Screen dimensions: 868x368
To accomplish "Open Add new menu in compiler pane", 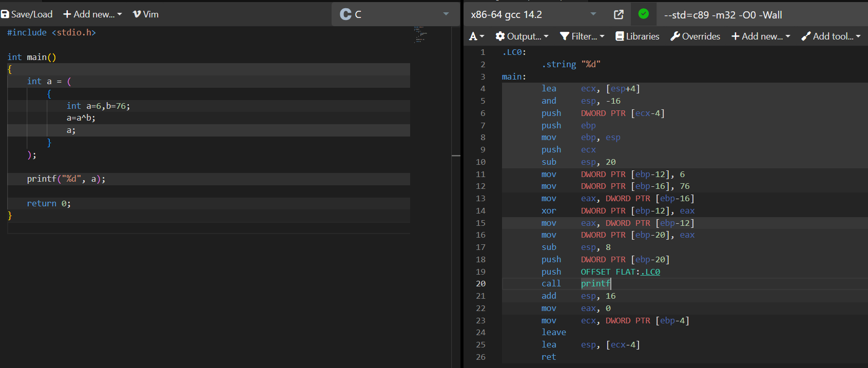I will [x=761, y=36].
